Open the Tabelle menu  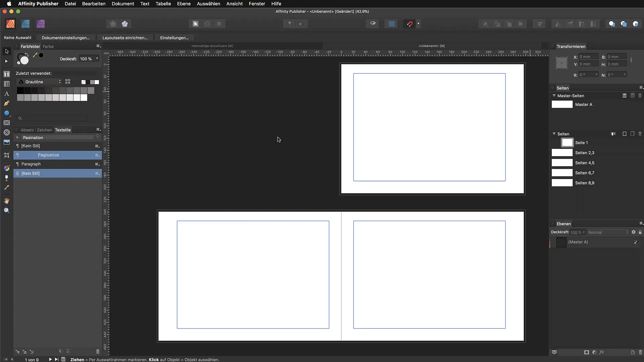pos(163,4)
